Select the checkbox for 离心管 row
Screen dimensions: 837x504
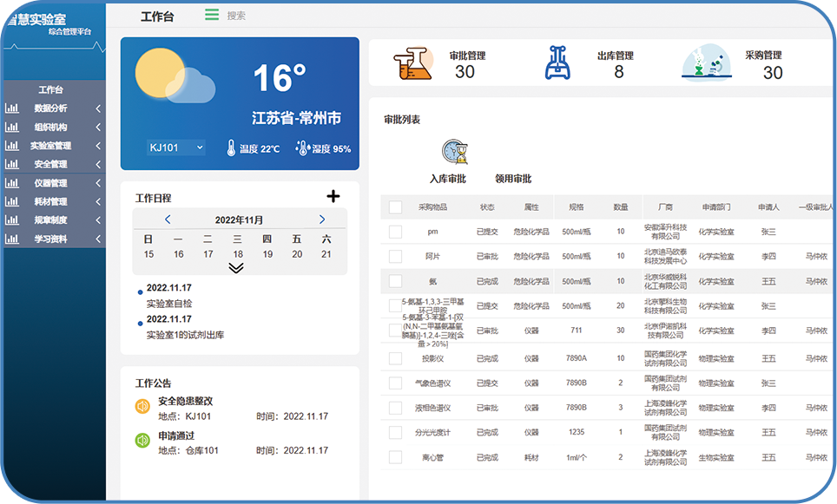pyautogui.click(x=396, y=457)
